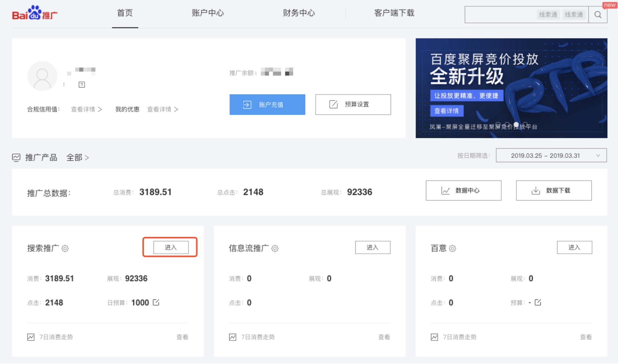The width and height of the screenshot is (618, 364).
Task: Click the user avatar image
Action: tap(42, 76)
